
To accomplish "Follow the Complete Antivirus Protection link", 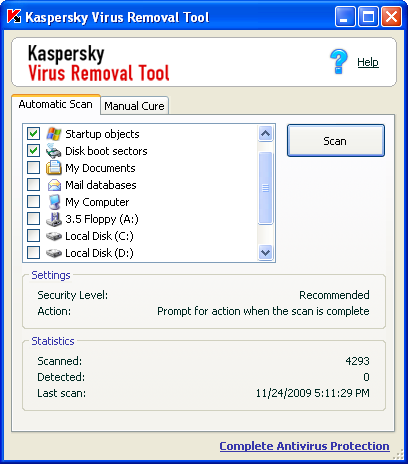I will pos(304,446).
